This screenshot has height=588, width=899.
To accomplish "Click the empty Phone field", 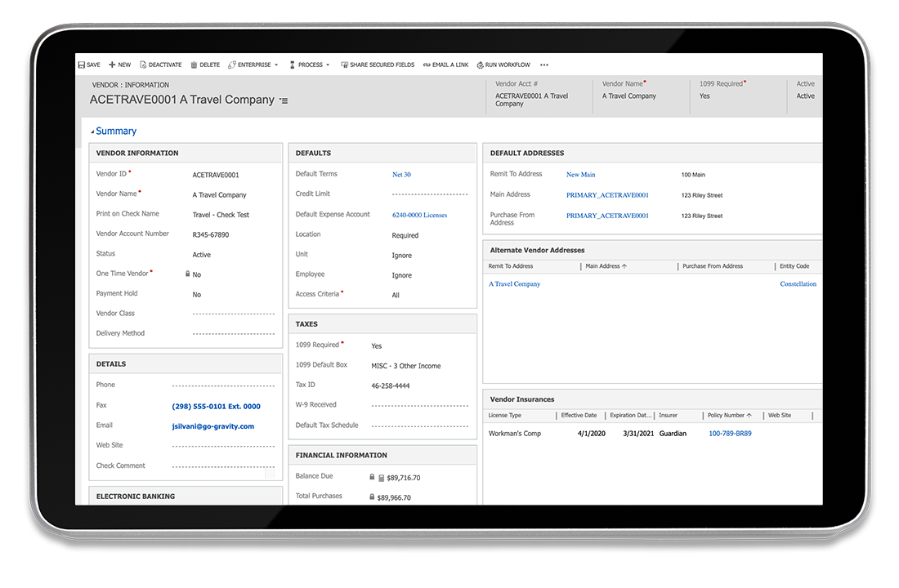I will pyautogui.click(x=223, y=385).
